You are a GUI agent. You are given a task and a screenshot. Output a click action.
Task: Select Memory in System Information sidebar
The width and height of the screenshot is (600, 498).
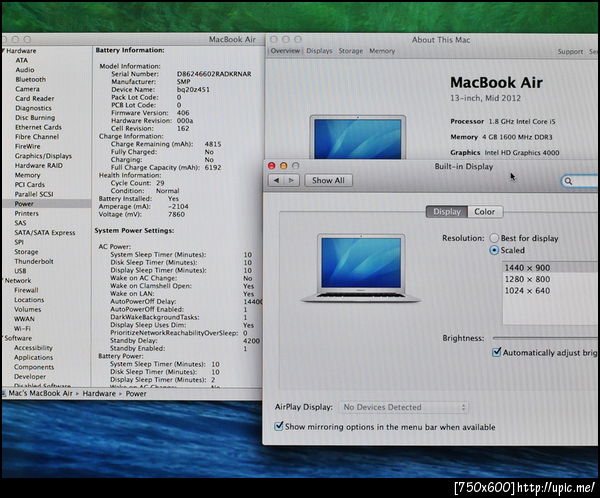[x=27, y=175]
